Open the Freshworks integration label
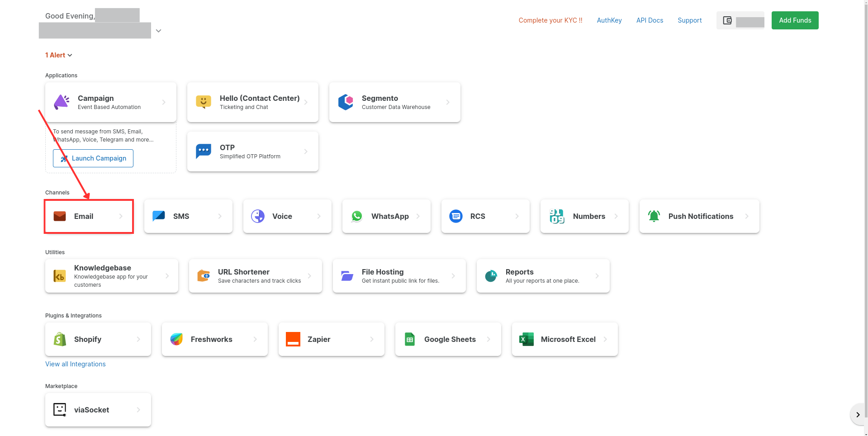868x436 pixels. 212,339
